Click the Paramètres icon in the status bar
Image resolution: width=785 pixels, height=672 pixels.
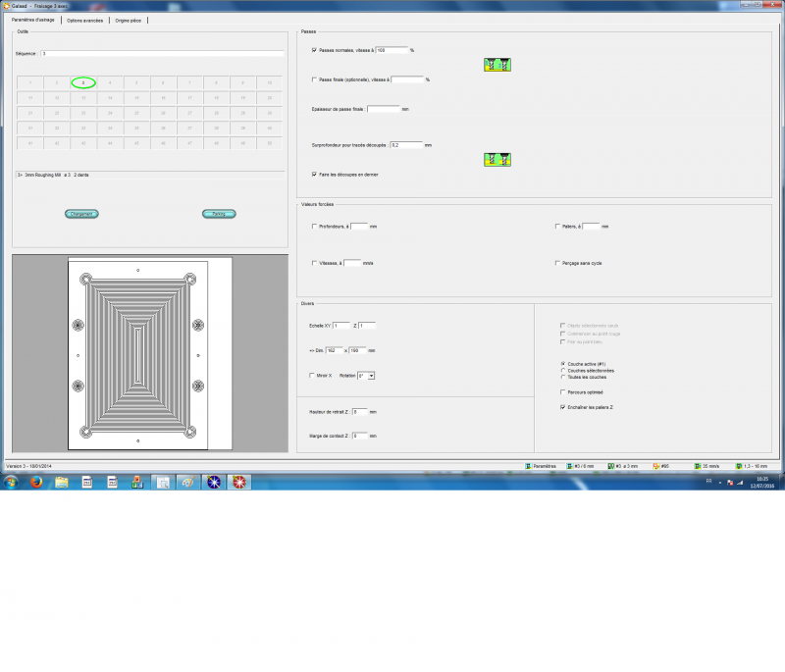[x=529, y=466]
